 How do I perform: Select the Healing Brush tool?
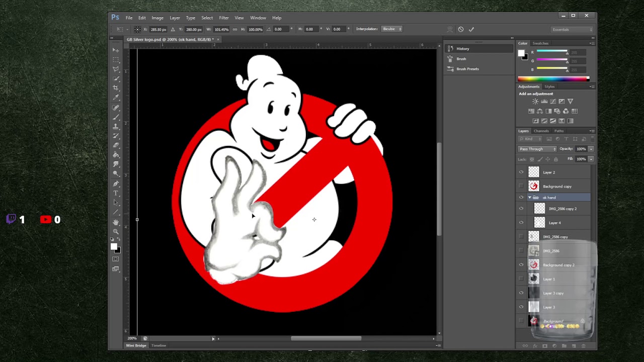116,108
